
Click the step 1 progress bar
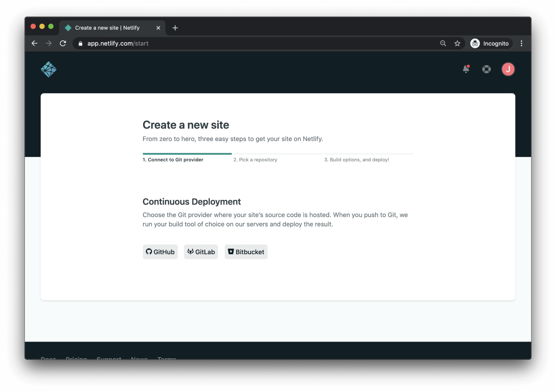[x=187, y=153]
